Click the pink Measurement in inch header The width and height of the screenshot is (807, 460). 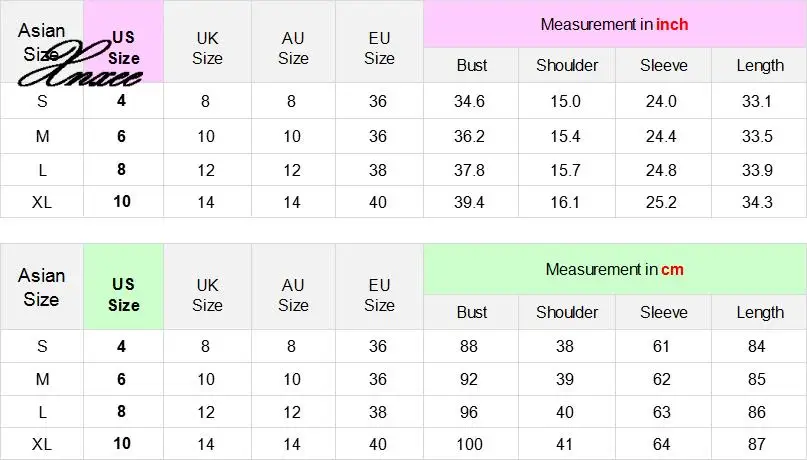tap(614, 24)
